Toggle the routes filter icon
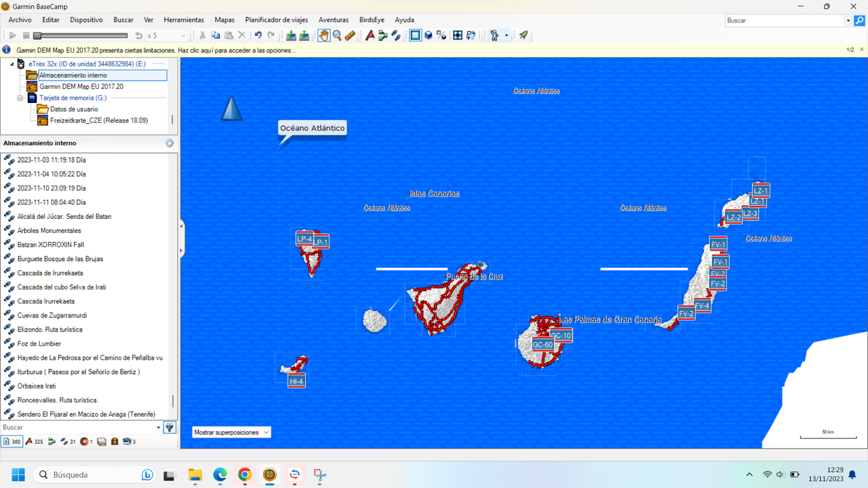Image resolution: width=868 pixels, height=488 pixels. coord(52,441)
